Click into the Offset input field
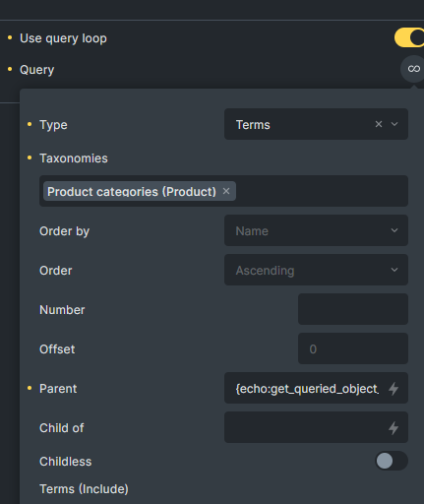 [x=353, y=348]
